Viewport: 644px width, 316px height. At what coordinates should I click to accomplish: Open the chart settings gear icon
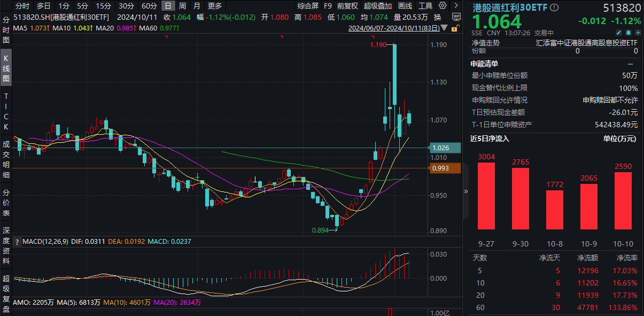443,6
